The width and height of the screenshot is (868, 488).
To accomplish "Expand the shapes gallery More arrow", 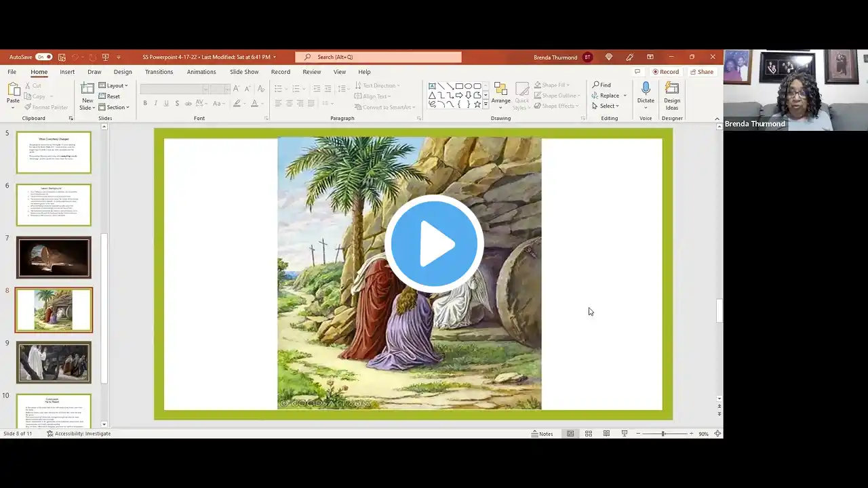I will tap(486, 105).
